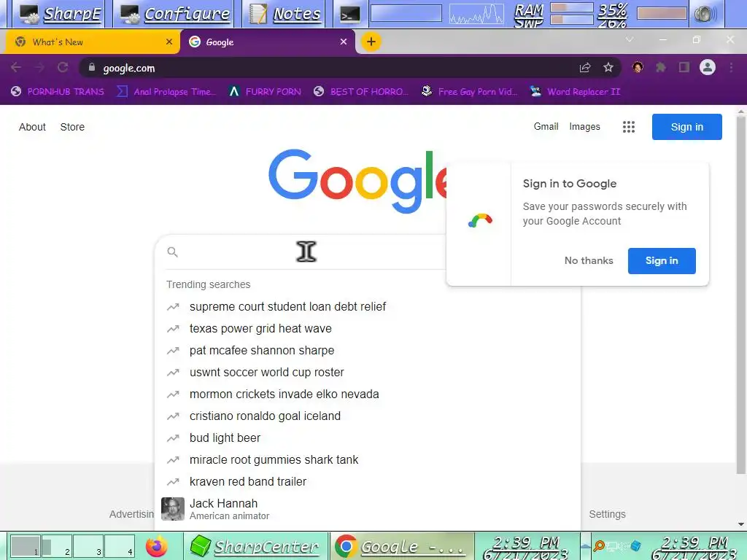Click the RAM usage bar
The width and height of the screenshot is (747, 560).
point(571,7)
